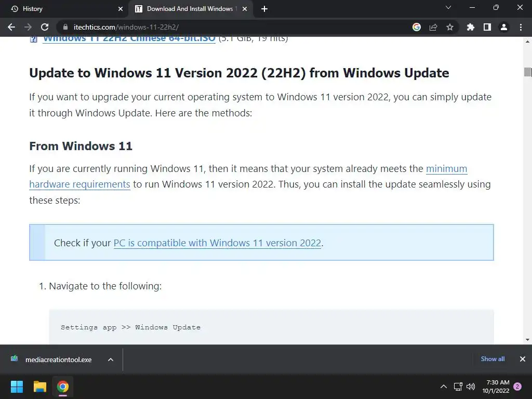This screenshot has width=532, height=399.
Task: Close the History tab
Action: [x=121, y=9]
